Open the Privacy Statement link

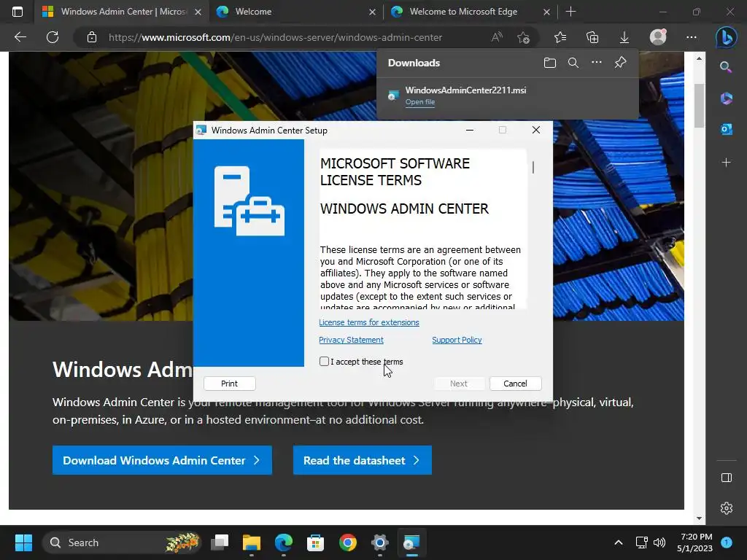(x=351, y=340)
